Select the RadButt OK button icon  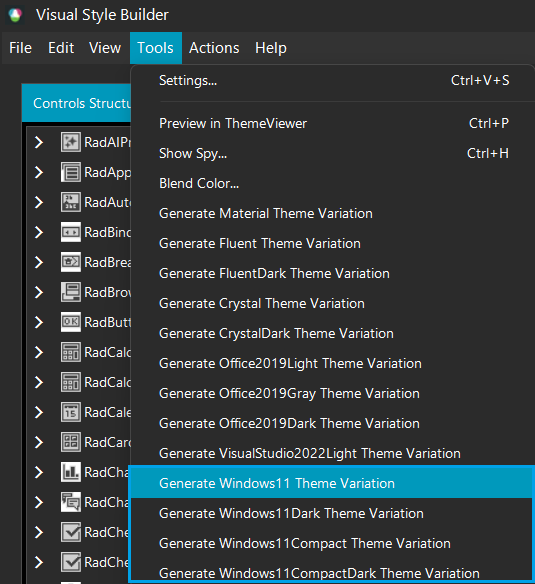pos(71,322)
